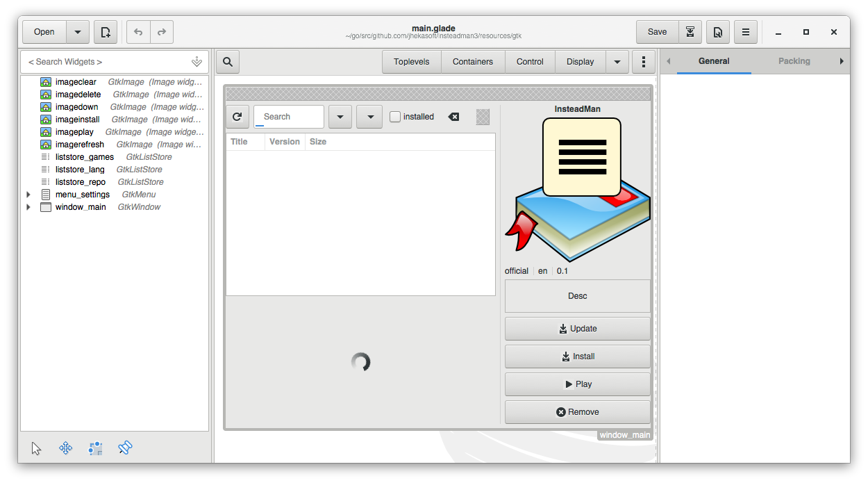Click the 'en' language label
Viewport: 868px width, 483px height.
click(x=543, y=271)
